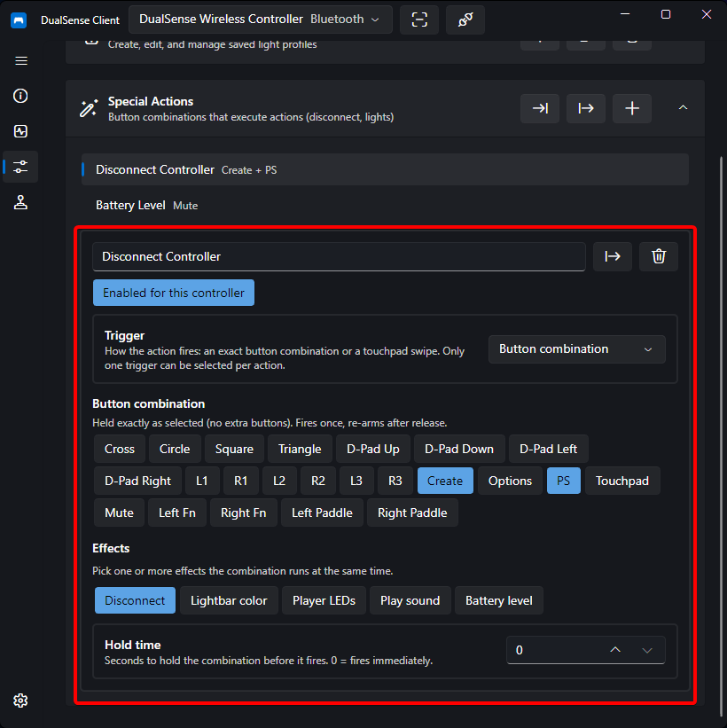
Task: Toggle the Right Paddle button
Action: point(413,513)
